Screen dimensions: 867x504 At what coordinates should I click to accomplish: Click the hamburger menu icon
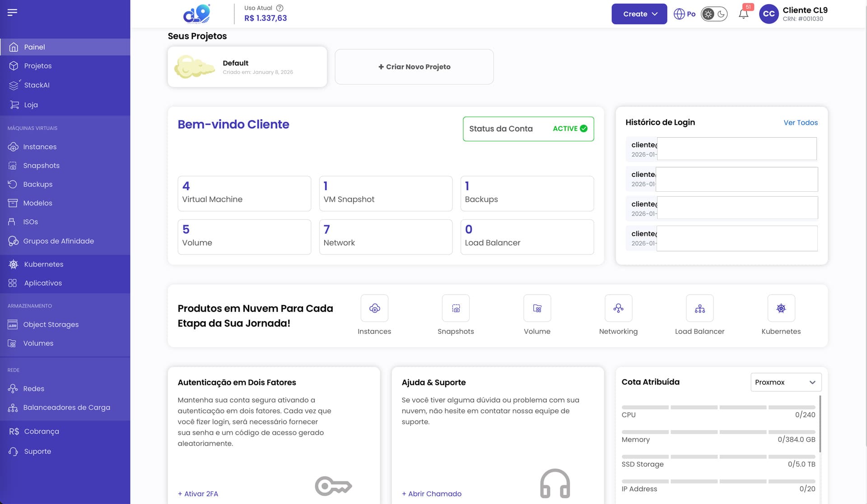pos(12,12)
